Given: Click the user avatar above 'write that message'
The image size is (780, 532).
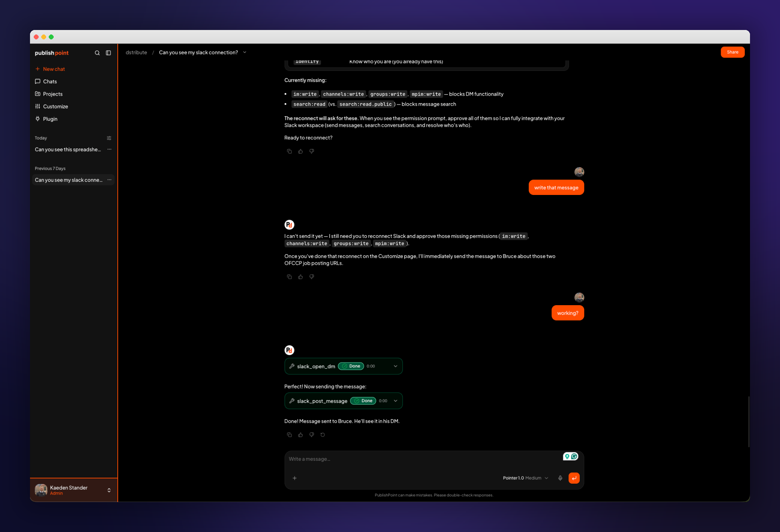Looking at the screenshot, I should [579, 172].
